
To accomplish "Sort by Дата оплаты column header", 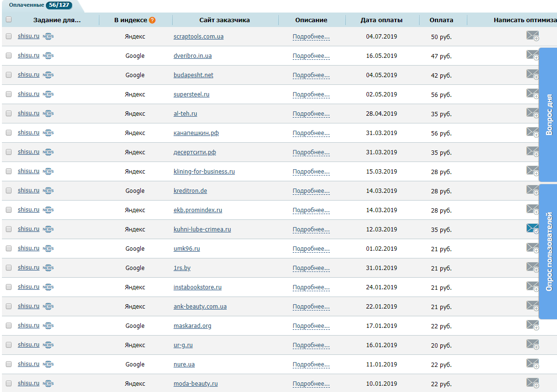I will 381,20.
